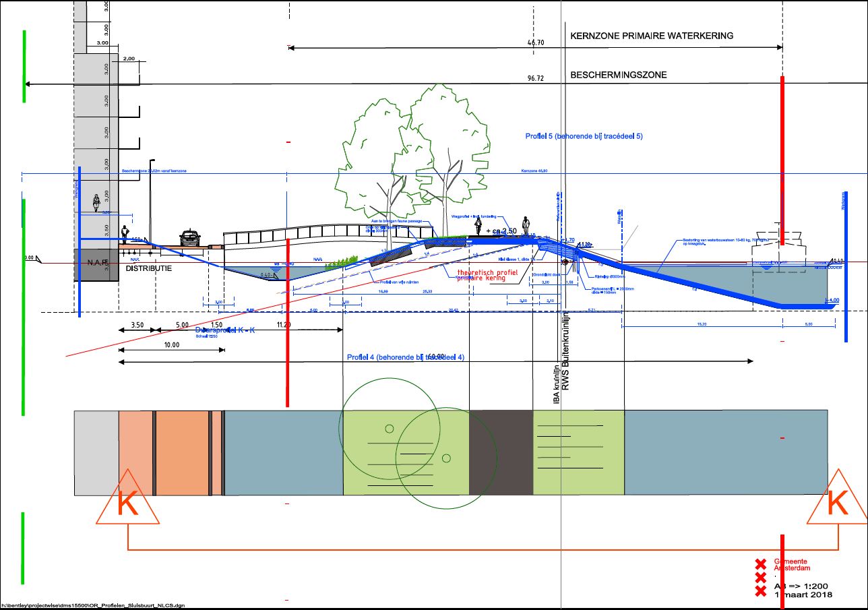Viewport: 868px width, 610px height.
Task: Click the right tree in the cross-section
Action: coord(447,148)
